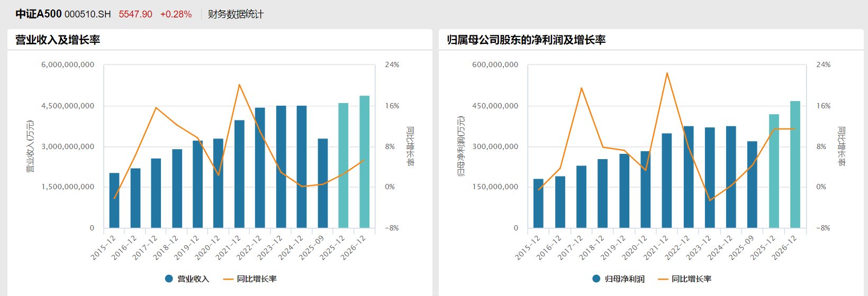Hide 同比增长率 line via revenue chart legend label
Viewport: 868px width, 296px height.
[x=257, y=279]
